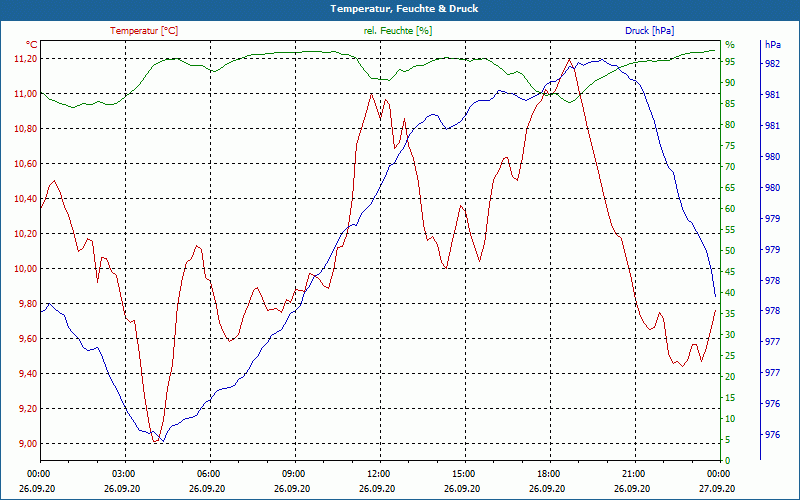800x500 pixels.
Task: Click the "10" humidity axis value
Action: [730, 419]
